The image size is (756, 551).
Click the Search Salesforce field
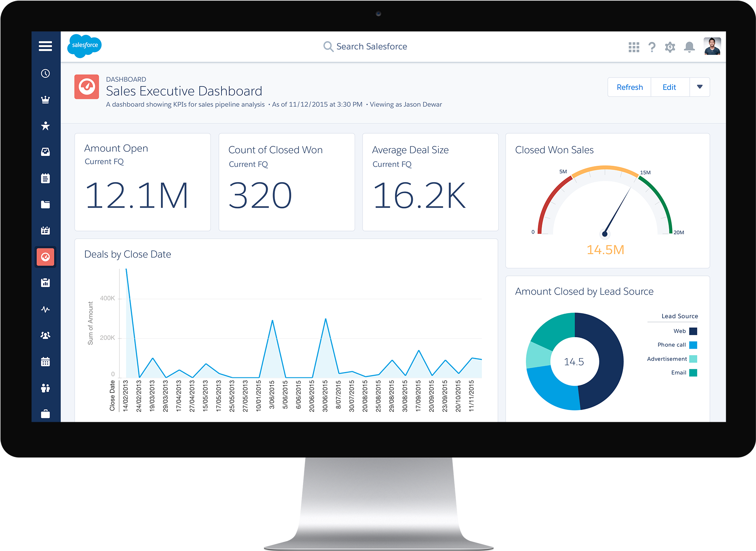click(371, 46)
